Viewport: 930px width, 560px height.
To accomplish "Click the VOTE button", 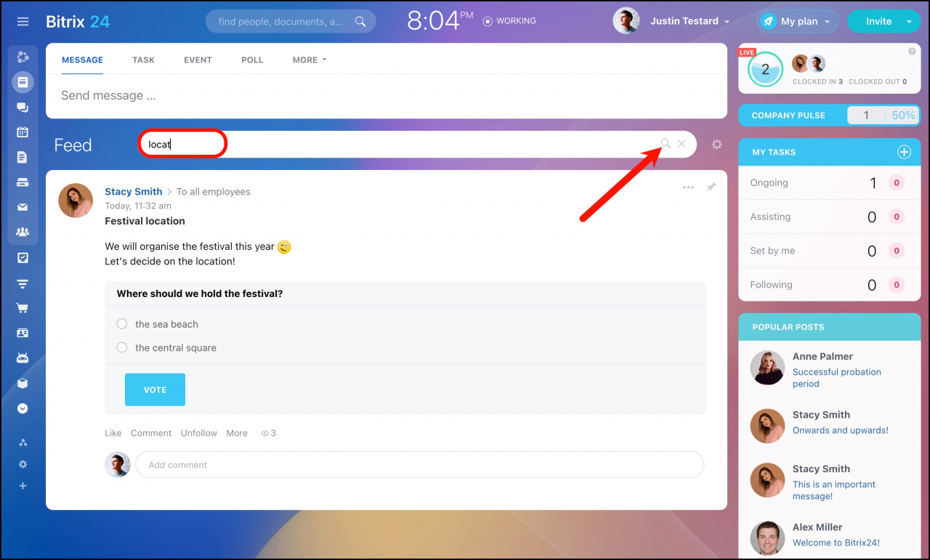I will coord(155,389).
